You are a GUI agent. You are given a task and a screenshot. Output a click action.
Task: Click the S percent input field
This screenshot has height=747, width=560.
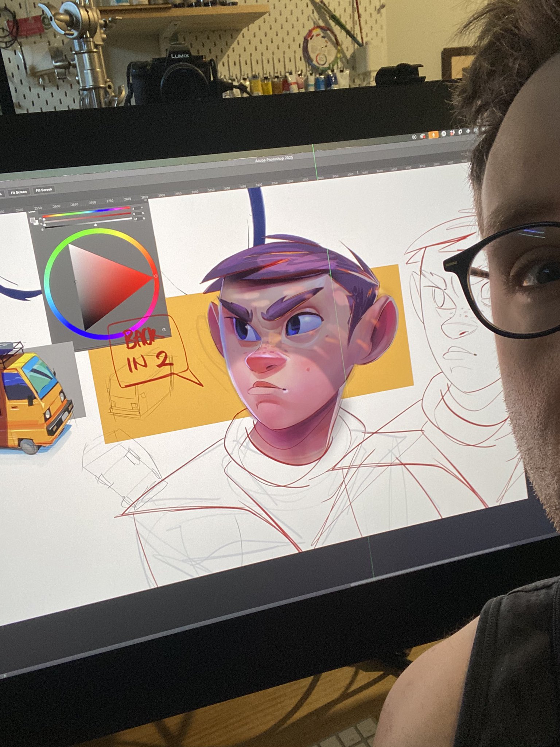point(137,213)
